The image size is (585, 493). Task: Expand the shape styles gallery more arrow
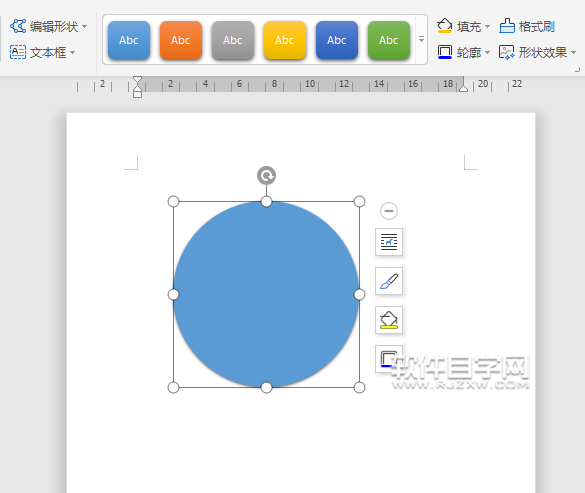tap(422, 39)
